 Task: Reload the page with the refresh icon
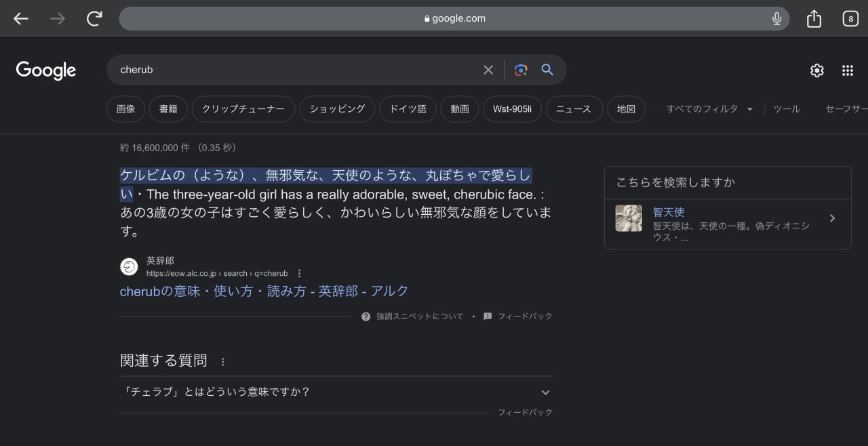pyautogui.click(x=94, y=19)
